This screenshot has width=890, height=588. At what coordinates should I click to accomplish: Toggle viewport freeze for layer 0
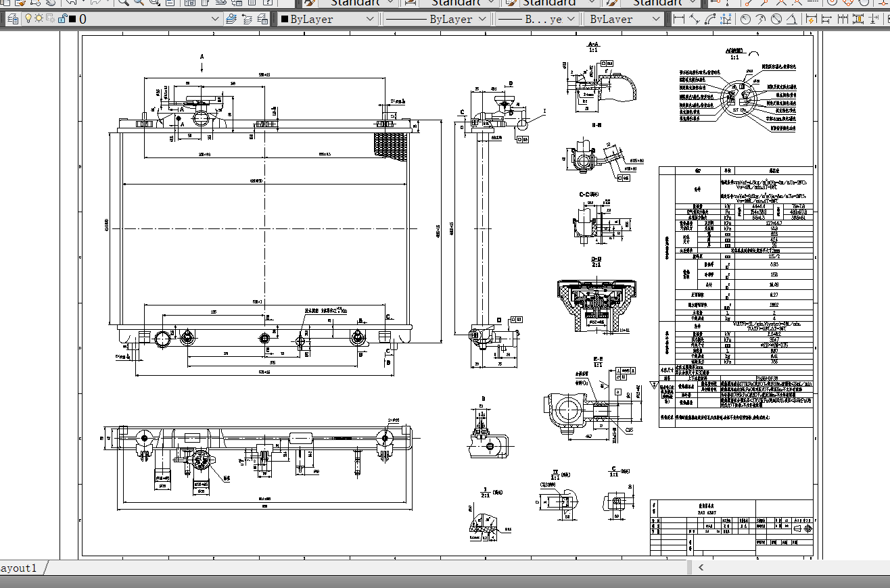point(51,19)
